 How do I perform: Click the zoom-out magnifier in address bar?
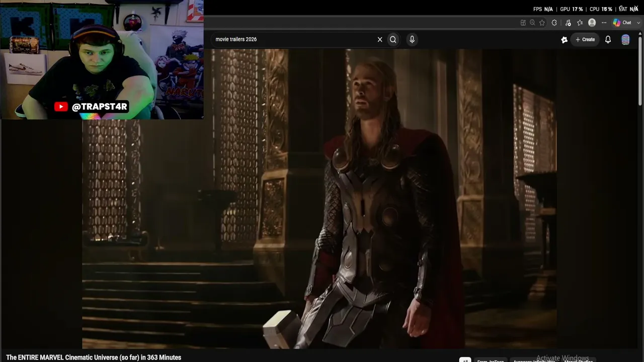tap(532, 23)
